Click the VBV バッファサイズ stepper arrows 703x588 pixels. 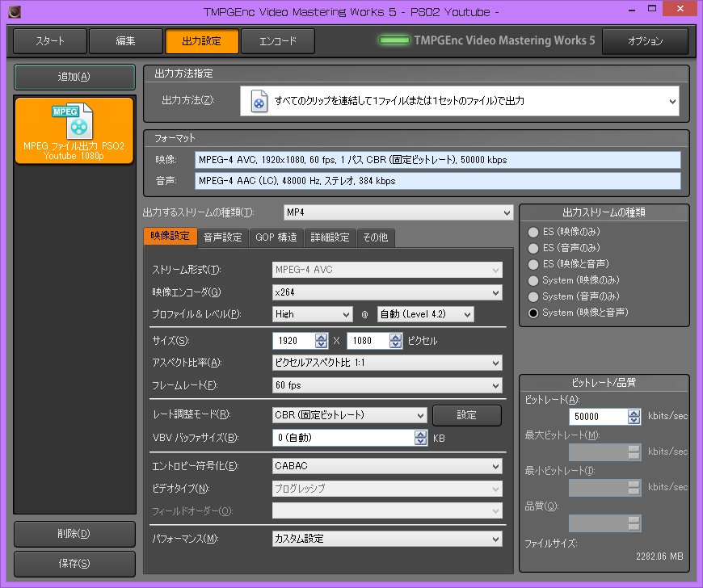(x=420, y=438)
